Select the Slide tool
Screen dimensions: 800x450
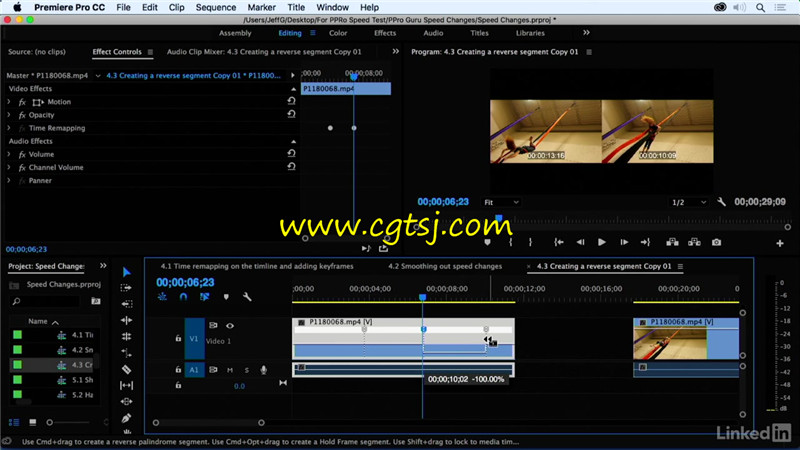click(x=127, y=402)
